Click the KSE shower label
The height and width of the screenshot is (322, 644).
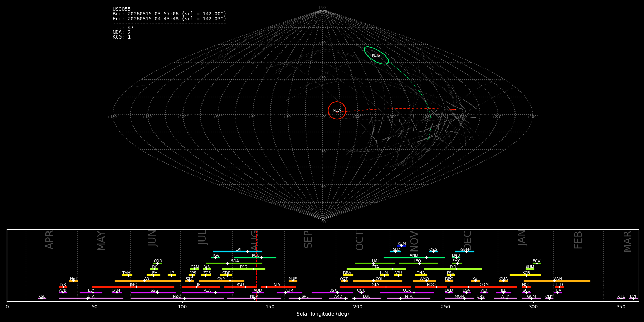click(x=42, y=296)
